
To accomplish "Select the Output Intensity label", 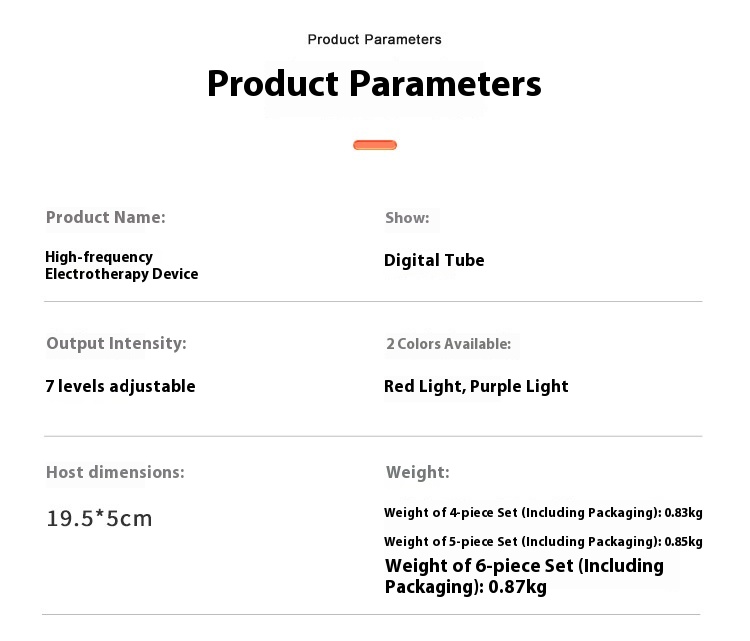I will point(116,343).
